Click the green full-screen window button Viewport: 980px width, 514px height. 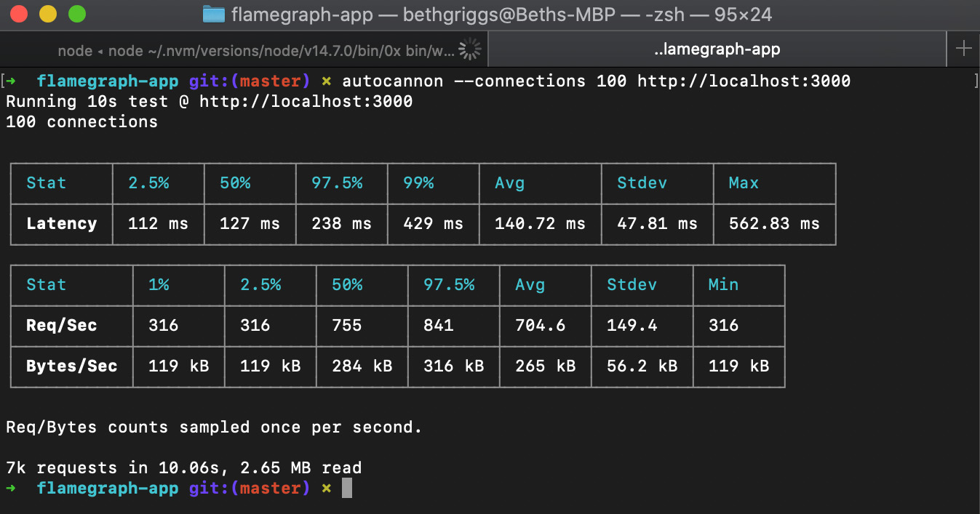point(76,14)
